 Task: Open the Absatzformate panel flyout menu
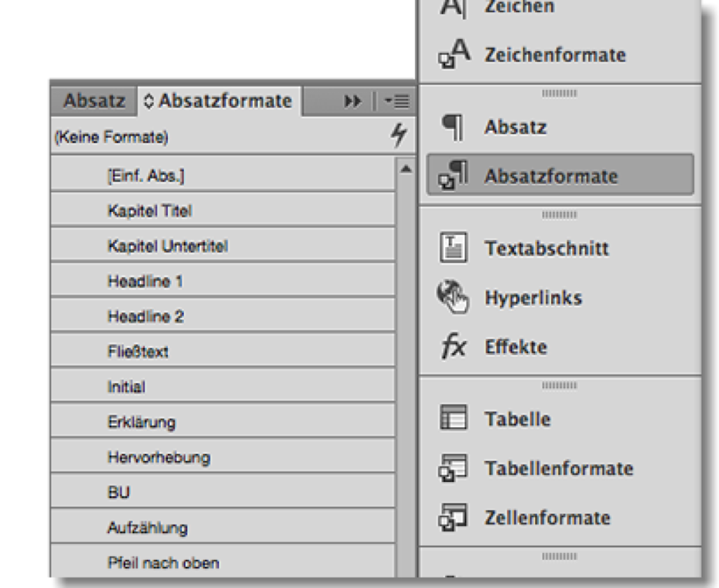[x=397, y=102]
